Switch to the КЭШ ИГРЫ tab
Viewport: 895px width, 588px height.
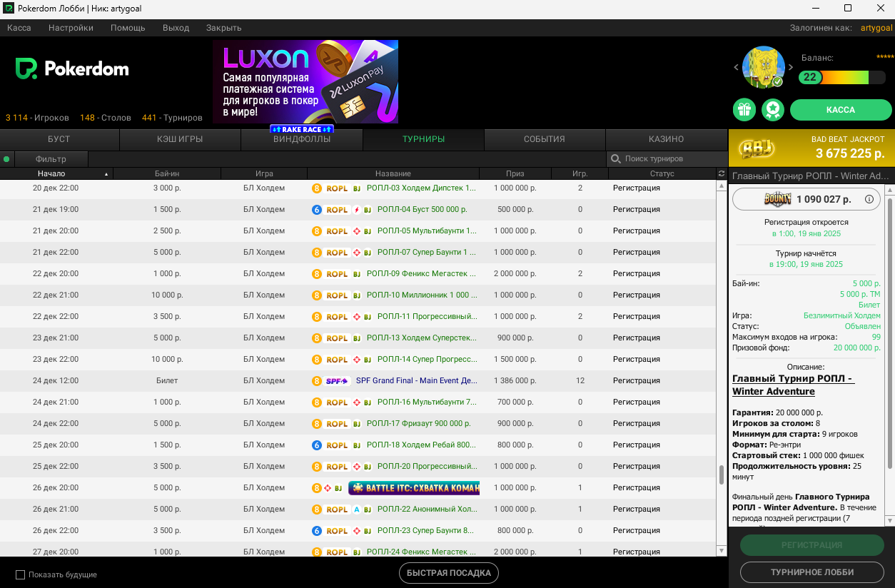[180, 139]
